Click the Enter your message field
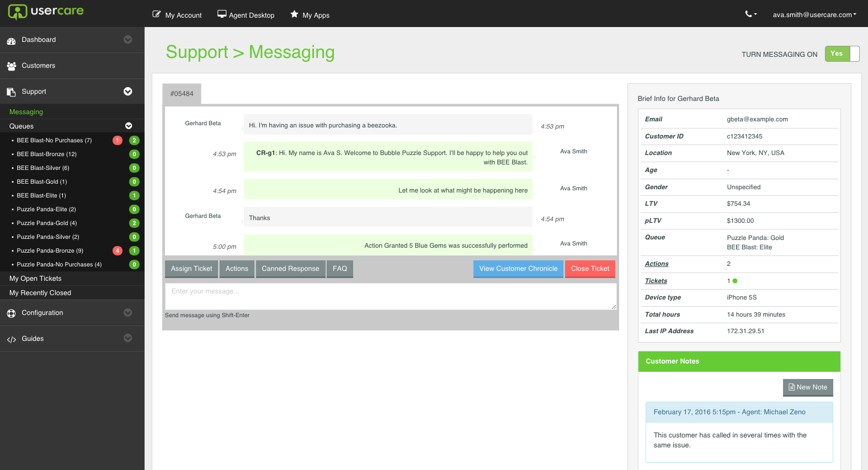Image resolution: width=868 pixels, height=470 pixels. tap(391, 296)
